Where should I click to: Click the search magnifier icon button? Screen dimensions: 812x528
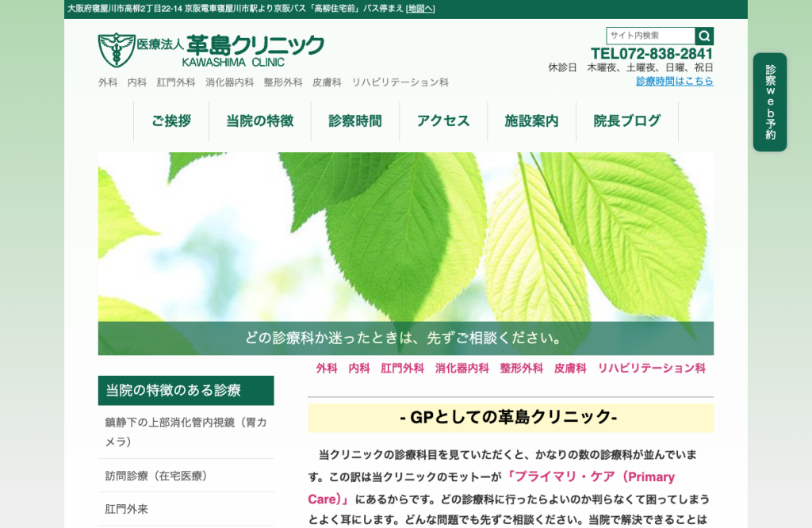(x=704, y=36)
